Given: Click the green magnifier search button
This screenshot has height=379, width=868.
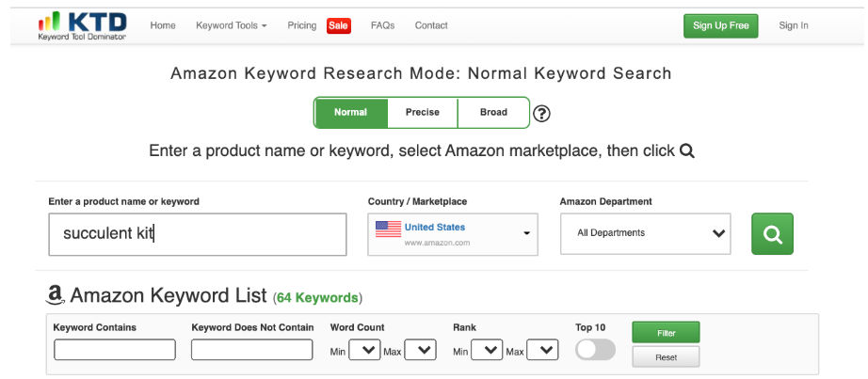Looking at the screenshot, I should tap(772, 234).
